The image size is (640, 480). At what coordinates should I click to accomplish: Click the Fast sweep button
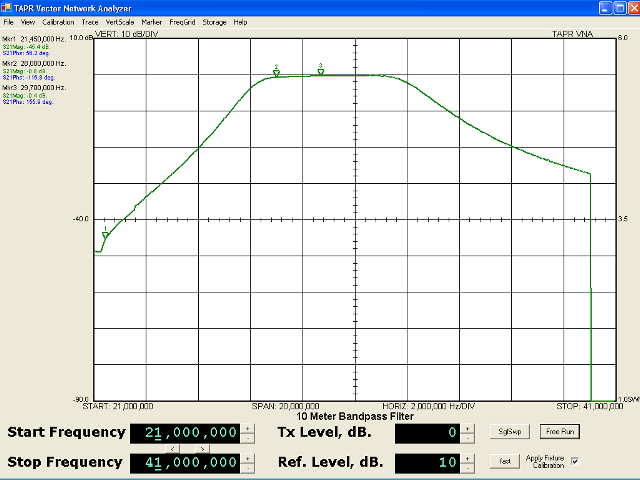pos(507,461)
